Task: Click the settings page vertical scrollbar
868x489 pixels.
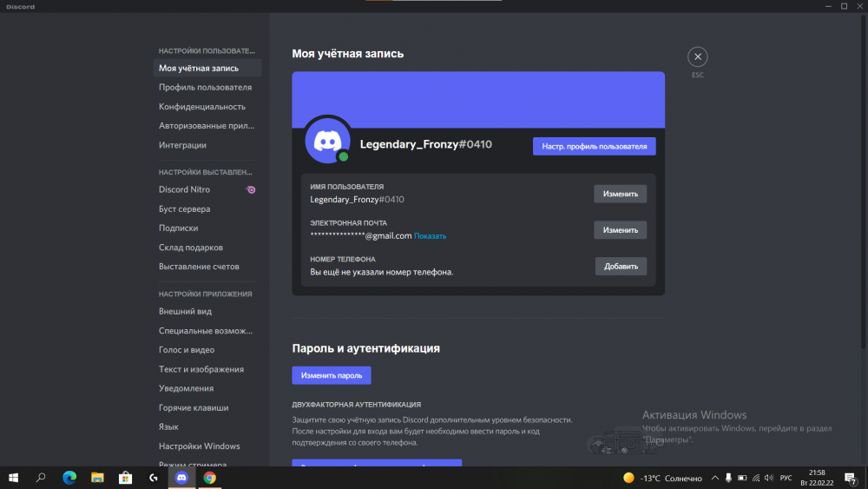Action: 863,182
